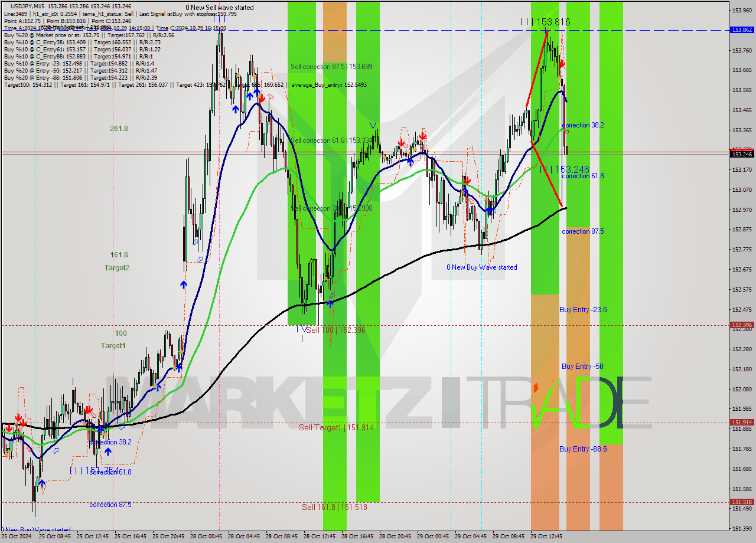Click the 153.960 price axis value
756x543 pixels.
(742, 10)
